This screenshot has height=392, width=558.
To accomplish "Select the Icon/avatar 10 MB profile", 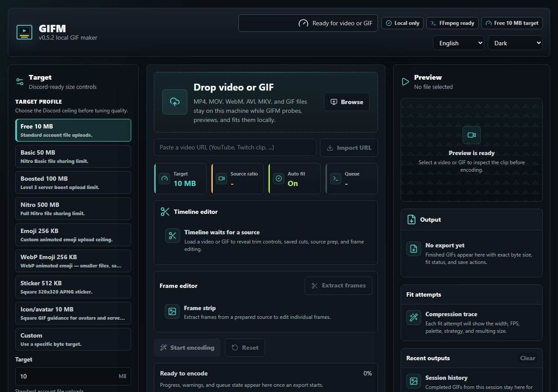I will (73, 313).
